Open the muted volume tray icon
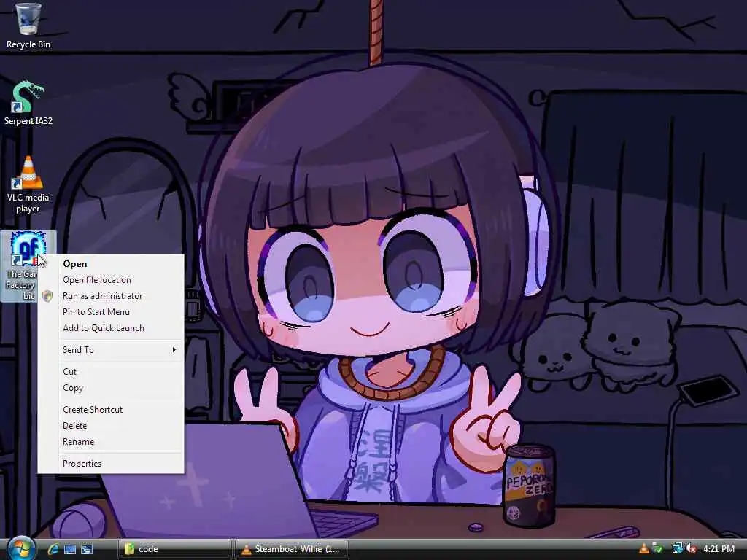The width and height of the screenshot is (747, 560). tap(691, 549)
